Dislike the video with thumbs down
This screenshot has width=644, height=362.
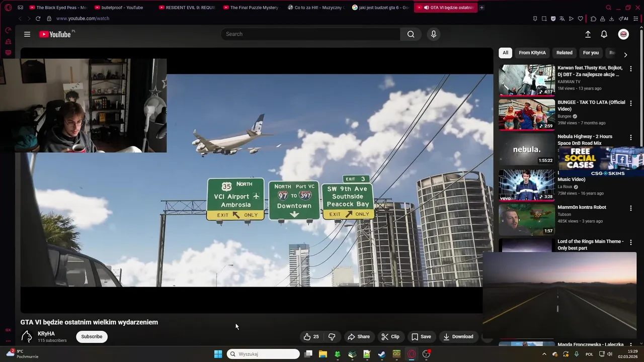click(332, 337)
